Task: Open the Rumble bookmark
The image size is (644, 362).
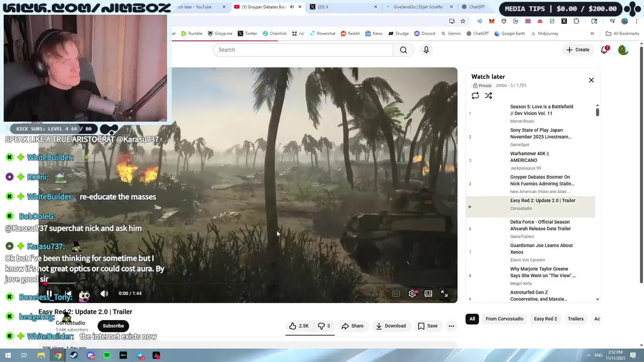Action: pos(192,34)
